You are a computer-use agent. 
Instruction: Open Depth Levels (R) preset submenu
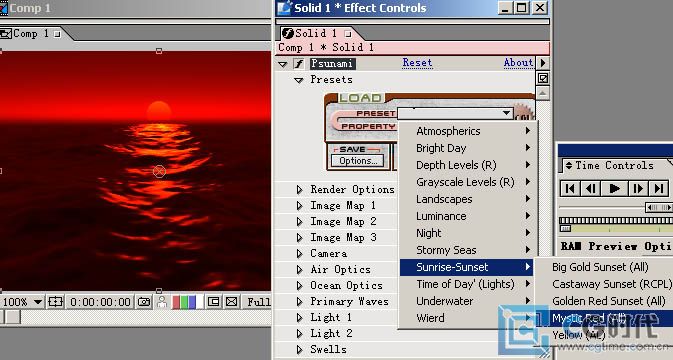pos(467,165)
